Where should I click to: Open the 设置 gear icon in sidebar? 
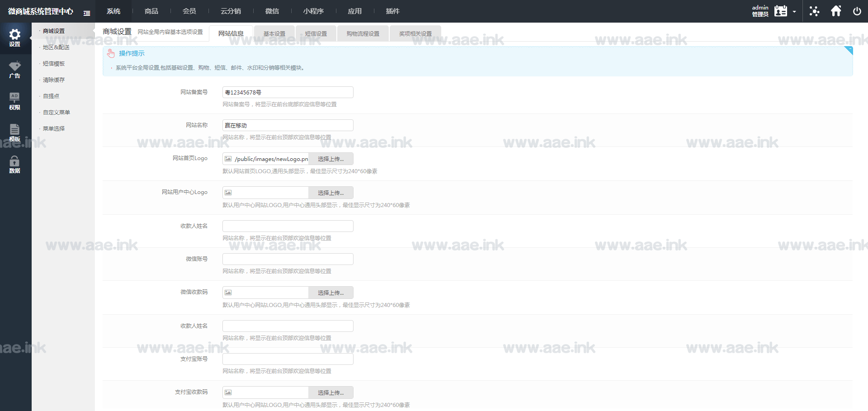pyautogui.click(x=15, y=34)
